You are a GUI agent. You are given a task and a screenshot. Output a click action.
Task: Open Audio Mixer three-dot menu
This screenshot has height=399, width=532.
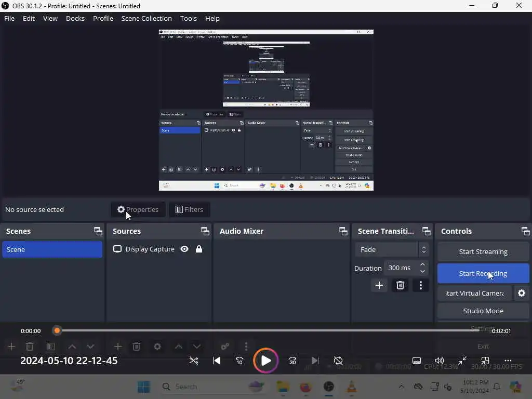click(246, 347)
